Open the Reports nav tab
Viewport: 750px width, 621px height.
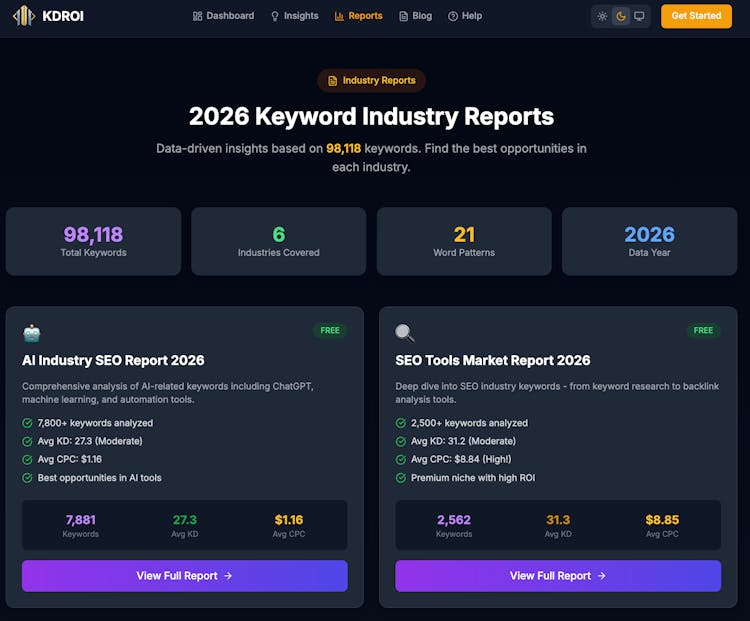click(x=358, y=16)
